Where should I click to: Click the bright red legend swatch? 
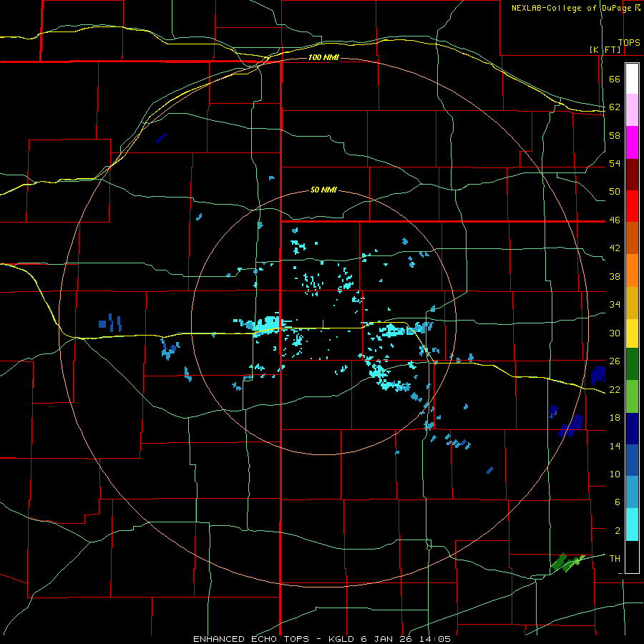632,206
